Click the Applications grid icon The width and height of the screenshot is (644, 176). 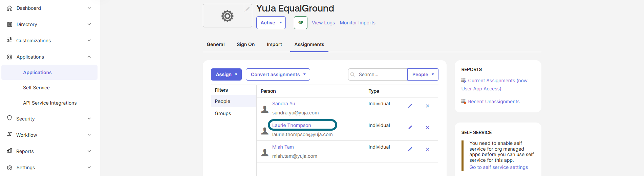[9, 57]
